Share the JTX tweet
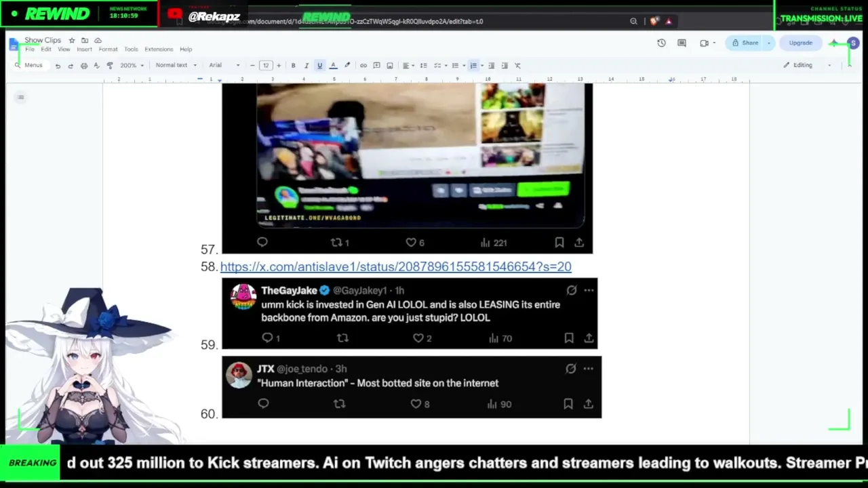 pos(588,404)
